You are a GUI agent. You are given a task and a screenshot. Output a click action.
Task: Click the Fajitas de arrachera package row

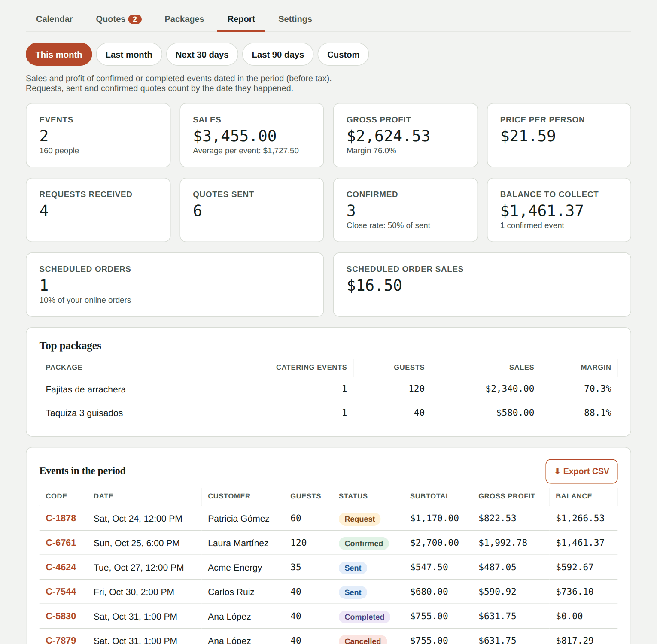tap(328, 389)
